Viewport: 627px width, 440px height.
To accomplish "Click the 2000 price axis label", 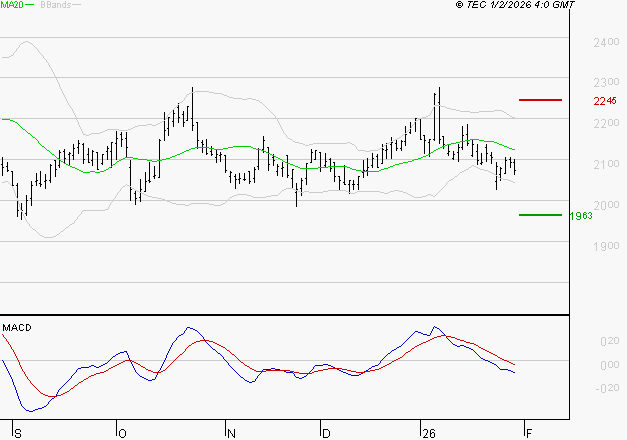I will click(606, 205).
